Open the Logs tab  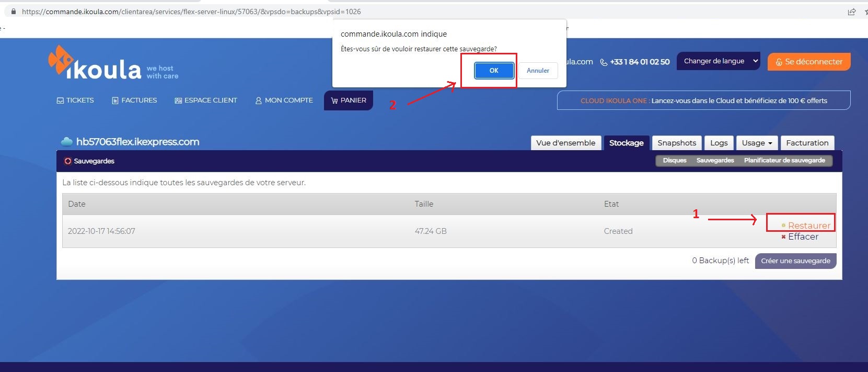tap(719, 143)
